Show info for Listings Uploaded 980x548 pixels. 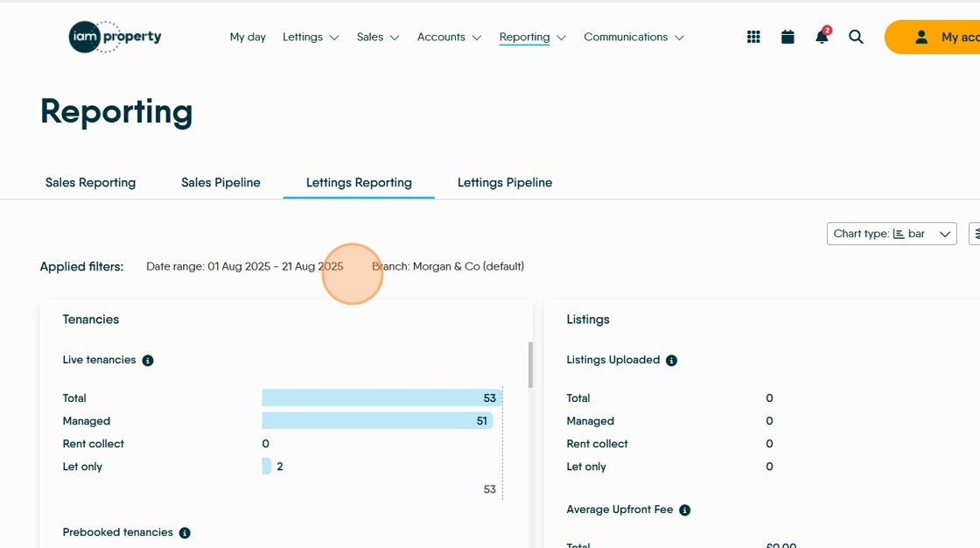click(671, 361)
